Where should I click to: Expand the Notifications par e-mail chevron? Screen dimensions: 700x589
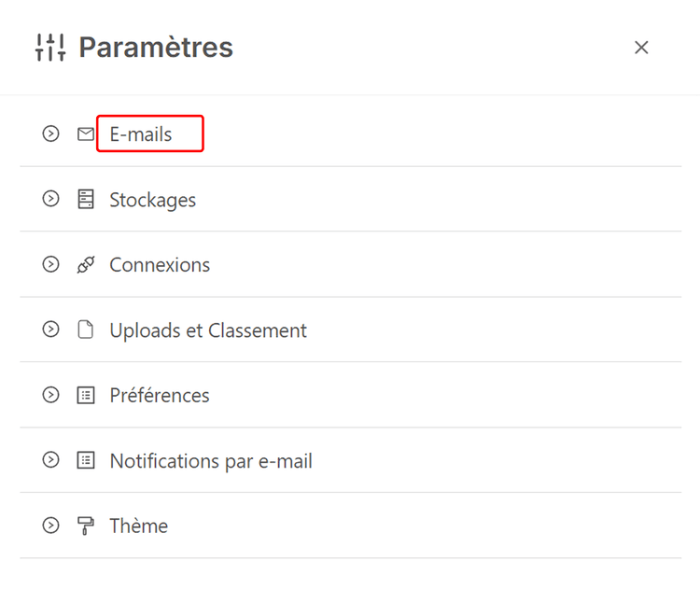click(x=50, y=461)
